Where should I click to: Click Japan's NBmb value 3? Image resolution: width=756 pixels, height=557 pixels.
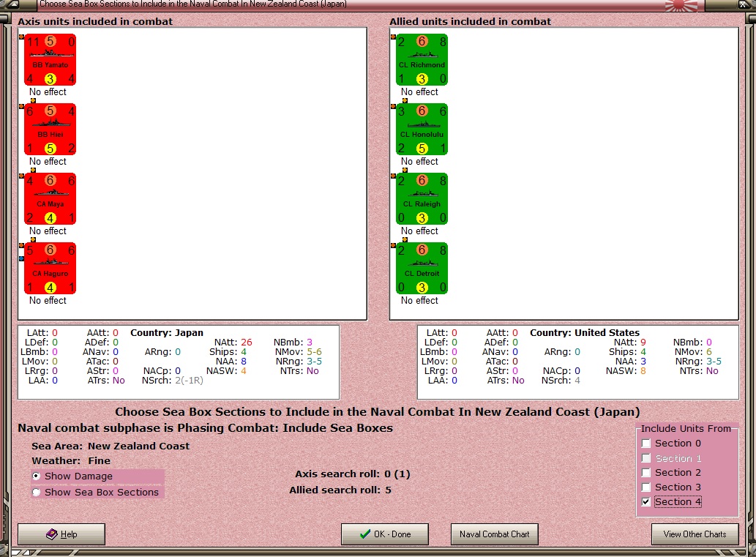click(x=310, y=343)
